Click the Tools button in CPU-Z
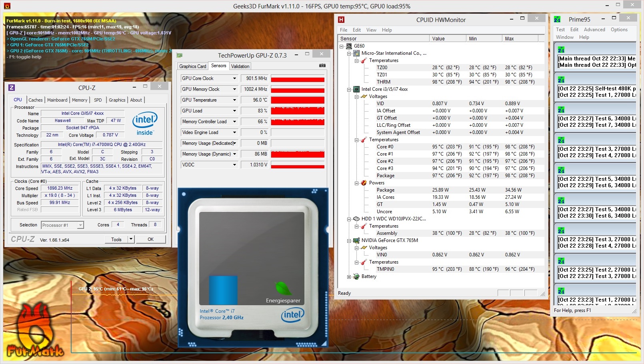This screenshot has height=364, width=644. coord(116,239)
